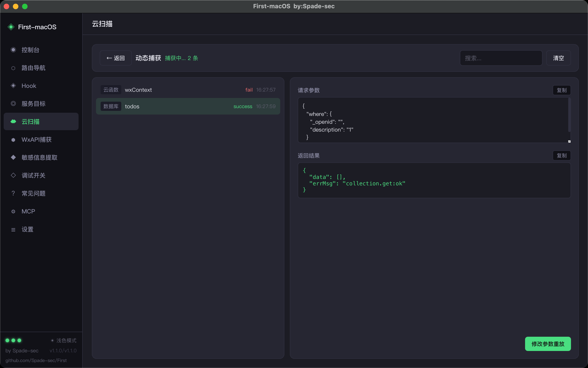
Task: Open WxAPI捕获 in the sidebar
Action: tap(41, 140)
